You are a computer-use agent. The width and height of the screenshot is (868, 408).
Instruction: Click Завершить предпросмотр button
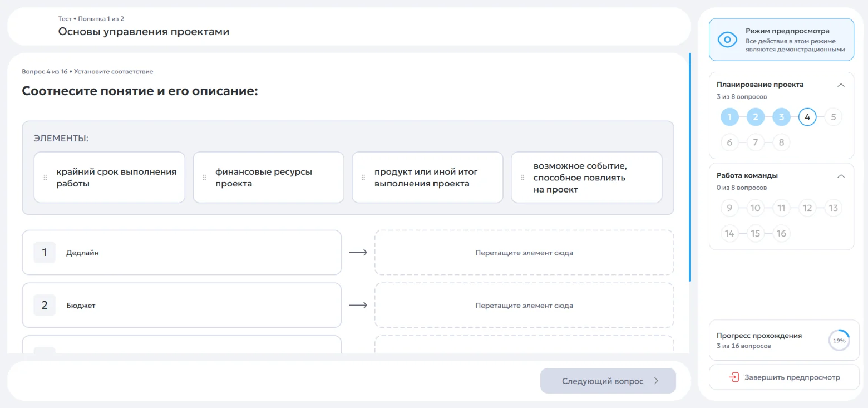click(784, 377)
